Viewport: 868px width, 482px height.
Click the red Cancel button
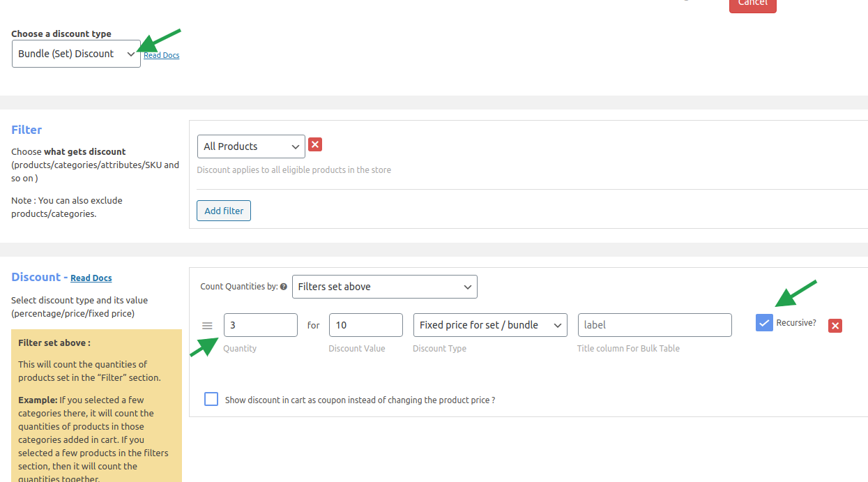point(752,4)
